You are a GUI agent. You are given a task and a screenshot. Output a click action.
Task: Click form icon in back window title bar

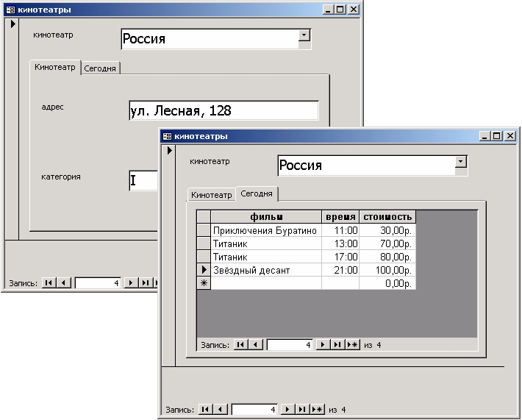click(x=10, y=10)
